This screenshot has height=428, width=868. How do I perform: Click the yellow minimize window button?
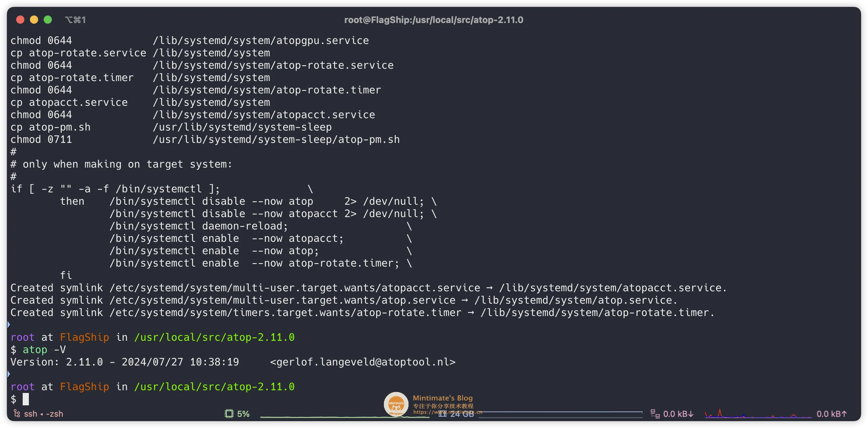coord(34,20)
